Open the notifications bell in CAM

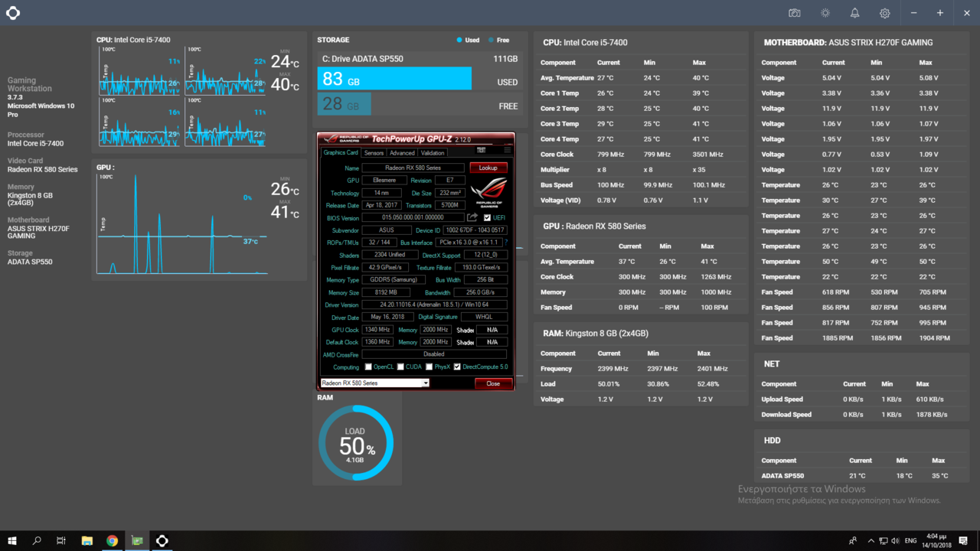coord(854,13)
